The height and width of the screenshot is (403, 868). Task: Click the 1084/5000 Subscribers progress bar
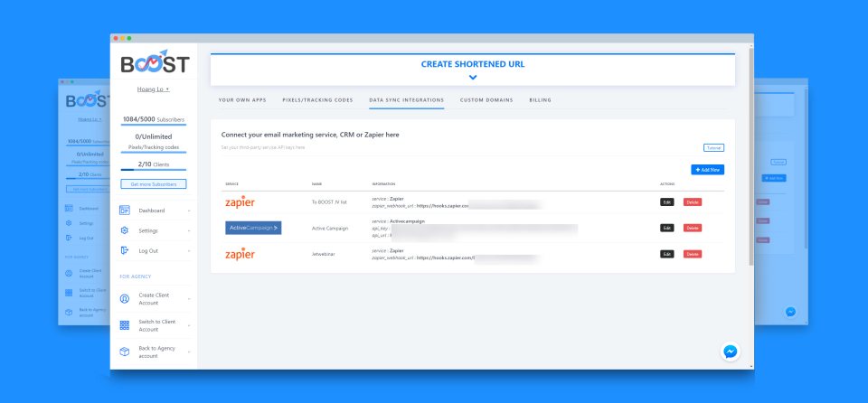click(154, 125)
